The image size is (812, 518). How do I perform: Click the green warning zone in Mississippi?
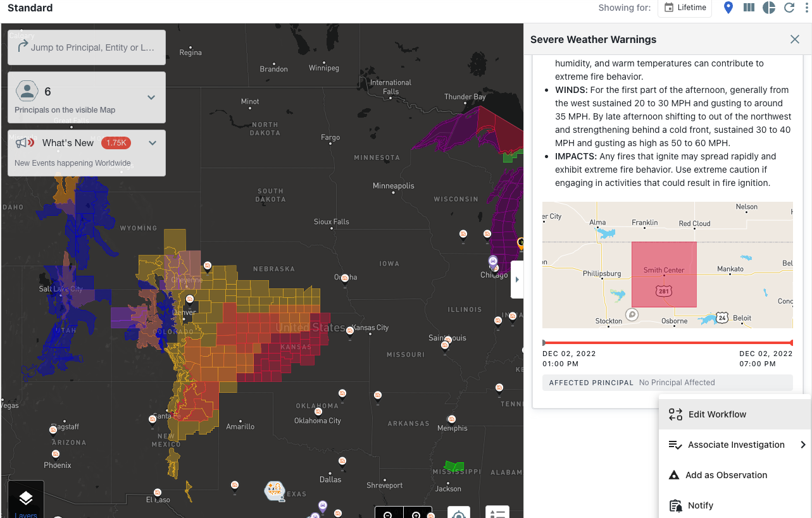[454, 466]
